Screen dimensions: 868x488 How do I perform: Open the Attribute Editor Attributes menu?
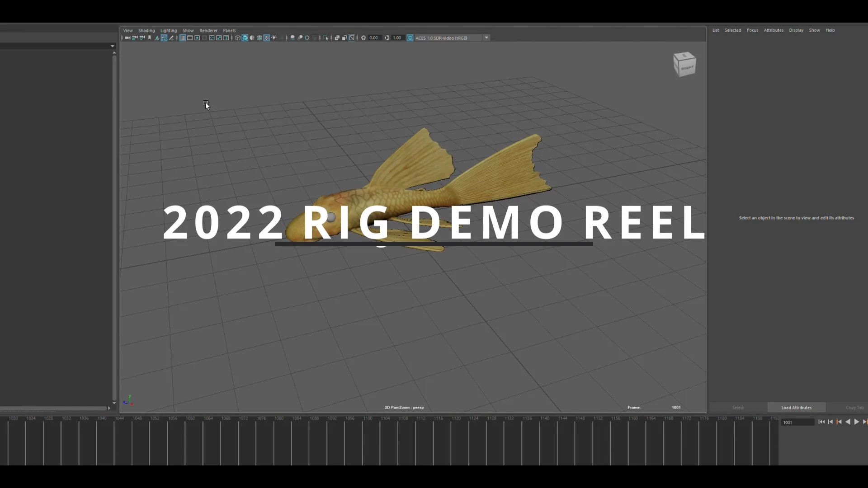coord(774,30)
